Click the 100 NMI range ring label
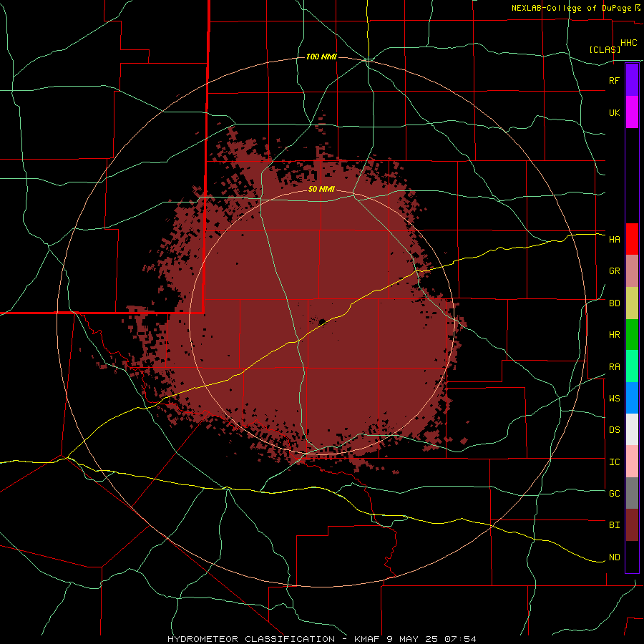Screen dimensions: 644x644 coord(321,57)
